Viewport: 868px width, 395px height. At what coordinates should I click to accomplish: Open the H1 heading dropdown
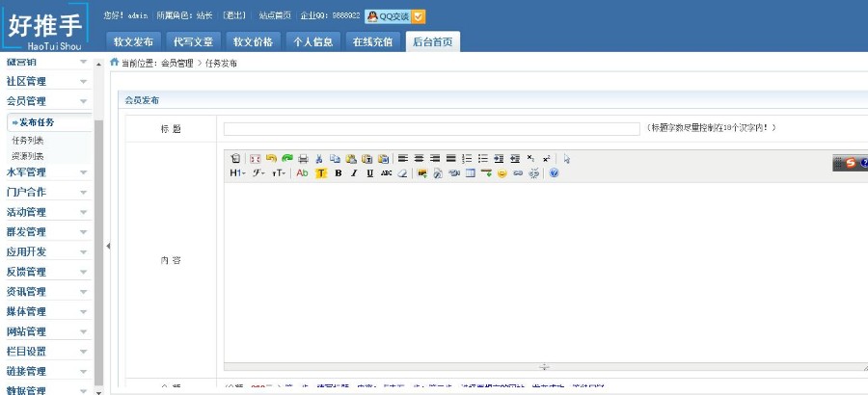coord(237,173)
